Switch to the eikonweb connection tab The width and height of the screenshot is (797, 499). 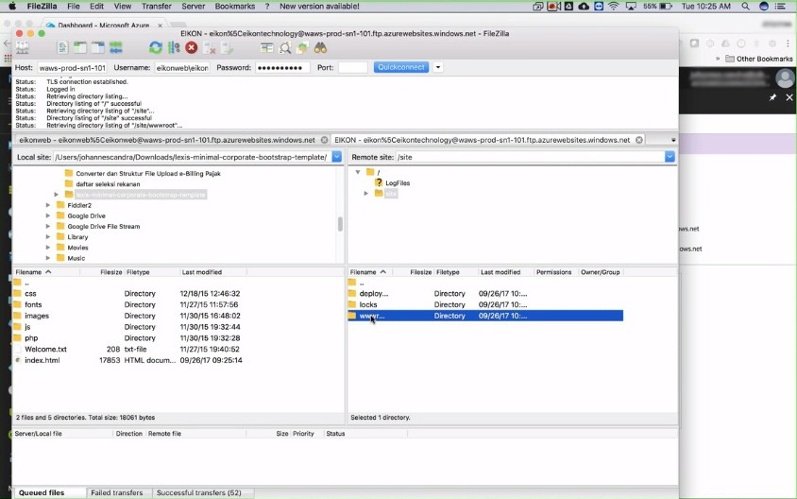(167, 140)
